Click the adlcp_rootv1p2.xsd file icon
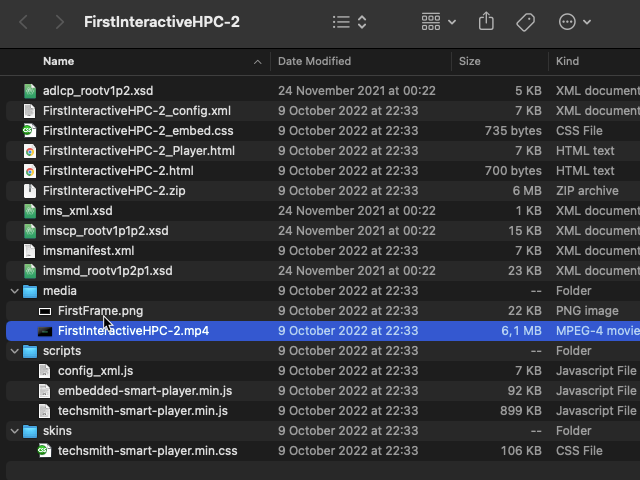The width and height of the screenshot is (640, 480). (30, 91)
